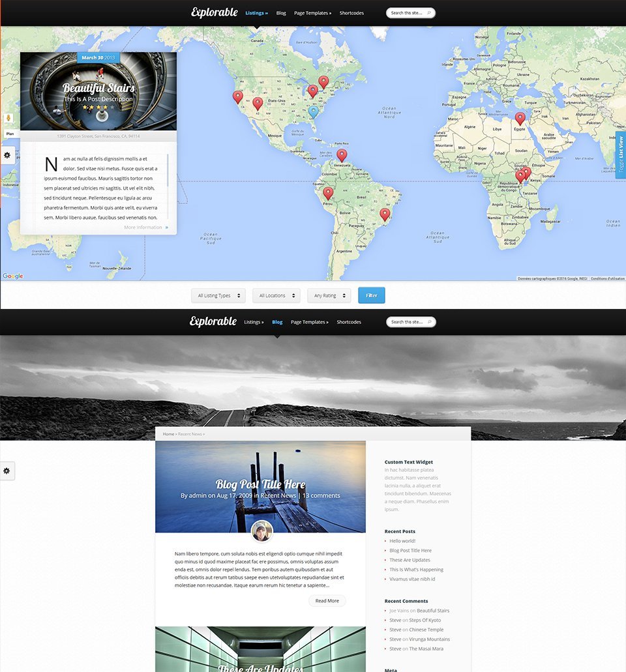Open the Beautiful Stairs listing thumbnail
Image resolution: width=626 pixels, height=672 pixels.
click(98, 91)
